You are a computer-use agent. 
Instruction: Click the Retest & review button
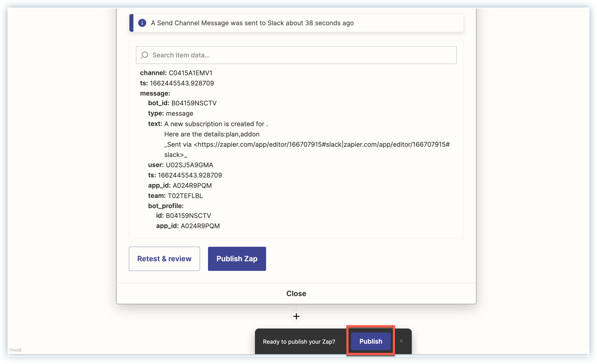(164, 259)
